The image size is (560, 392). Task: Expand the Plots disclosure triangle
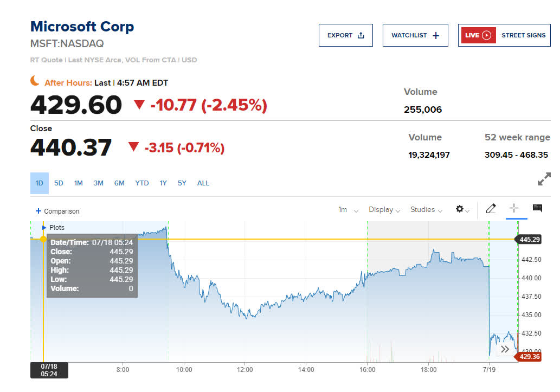pyautogui.click(x=44, y=228)
